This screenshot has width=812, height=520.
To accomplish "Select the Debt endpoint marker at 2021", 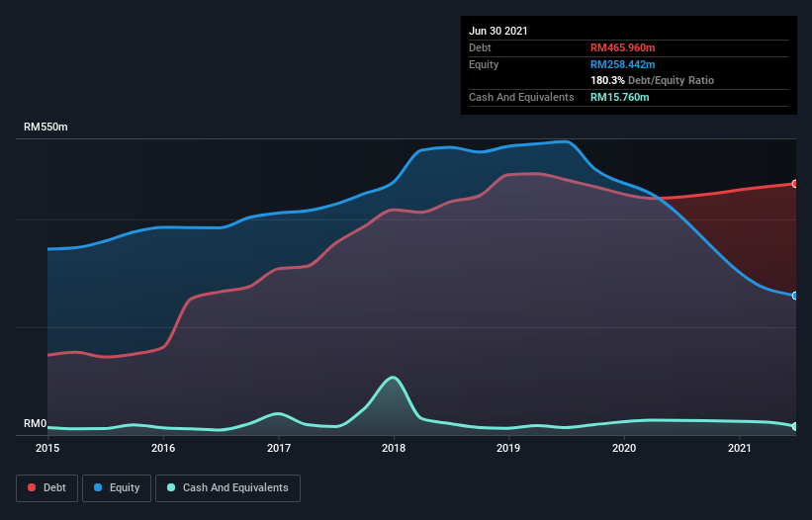I will [x=795, y=184].
